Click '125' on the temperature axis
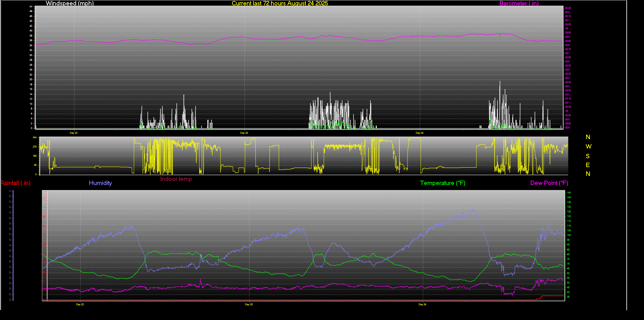The height and width of the screenshot is (320, 644). click(569, 211)
